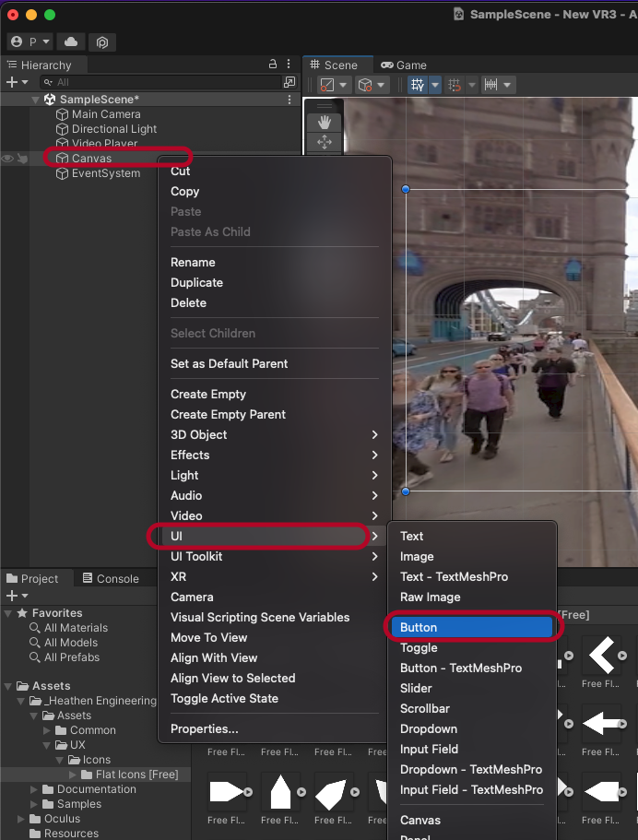Expand the 3D Object submenu

pos(274,434)
